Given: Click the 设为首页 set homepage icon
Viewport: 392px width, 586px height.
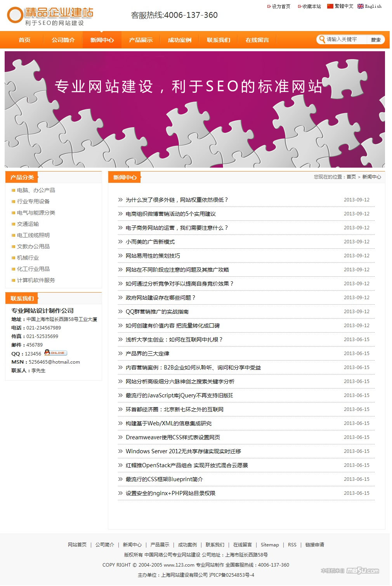Looking at the screenshot, I should (x=269, y=6).
